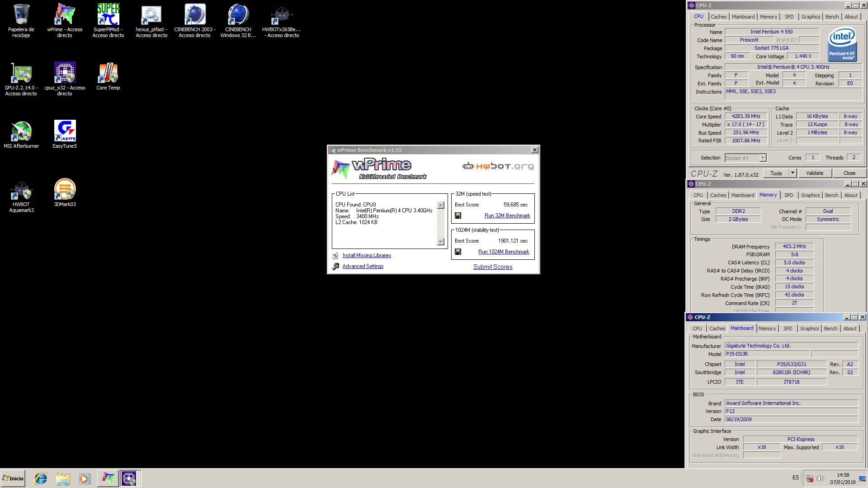The height and width of the screenshot is (488, 868).
Task: Open the Memory tab in bottom CPU-Z window
Action: pos(767,328)
